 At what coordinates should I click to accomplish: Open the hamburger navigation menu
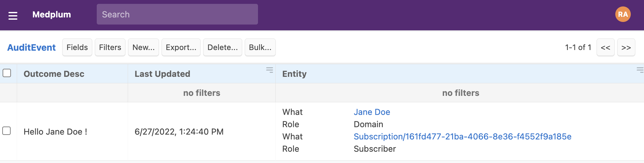click(13, 15)
